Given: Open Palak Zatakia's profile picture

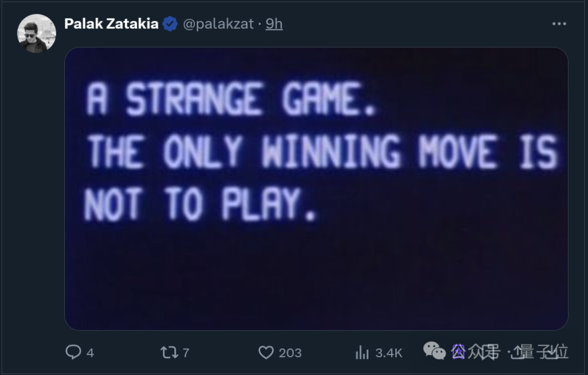Looking at the screenshot, I should click(36, 33).
